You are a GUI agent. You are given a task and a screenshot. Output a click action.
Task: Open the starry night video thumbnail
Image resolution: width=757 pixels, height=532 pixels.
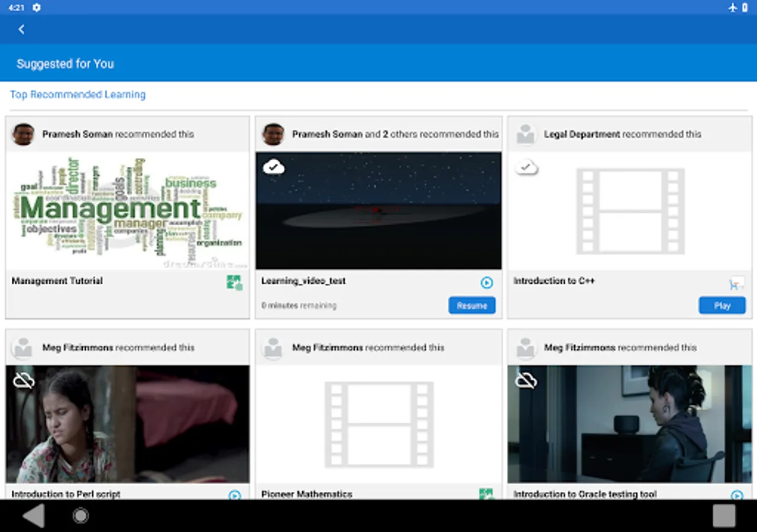click(378, 211)
